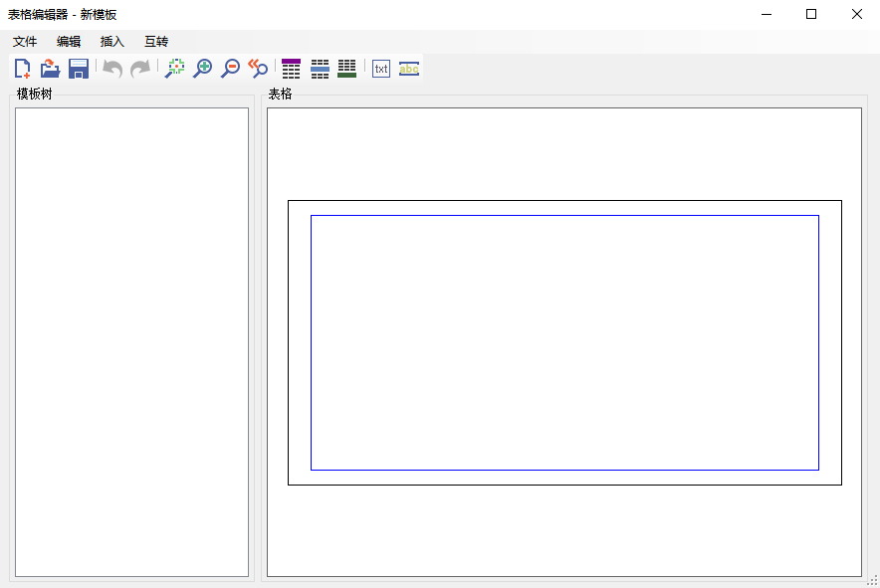Minimize the 表格编辑器 window
The image size is (880, 588).
point(767,15)
